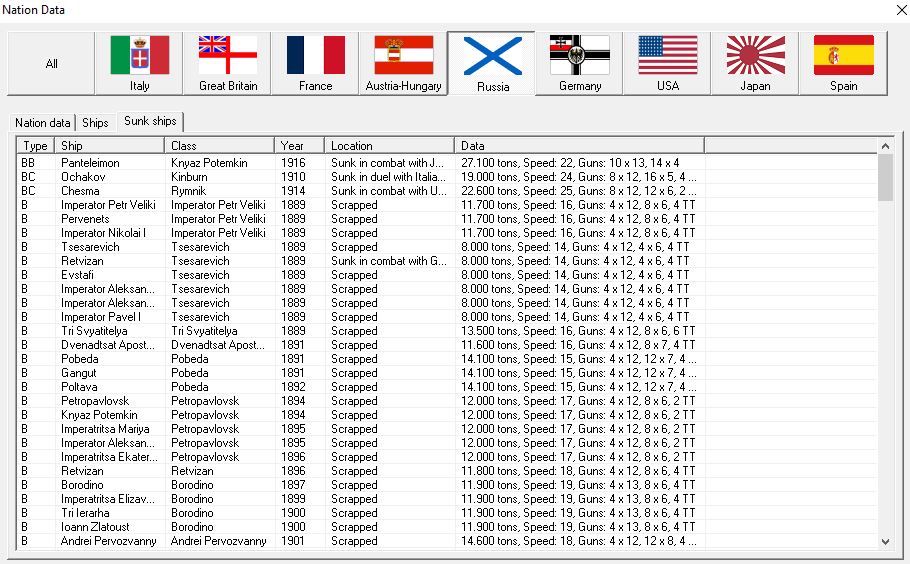Show data for All nations
Viewport: 910px width, 564px height.
(x=51, y=63)
